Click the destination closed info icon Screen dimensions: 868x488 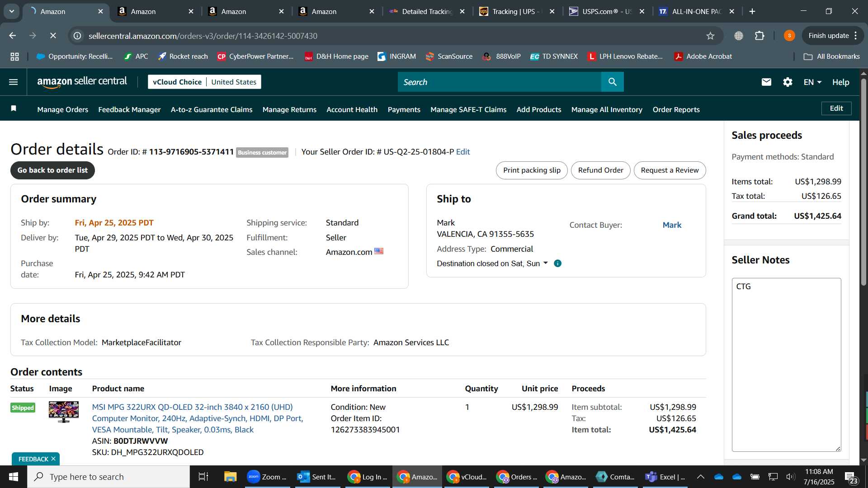pos(558,263)
